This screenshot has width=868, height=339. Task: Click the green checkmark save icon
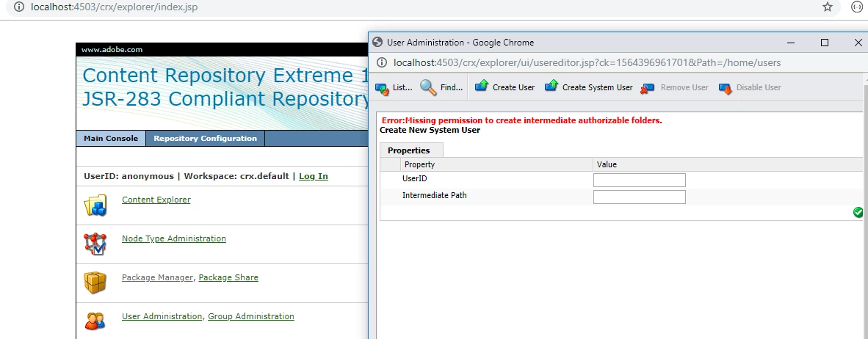click(858, 212)
